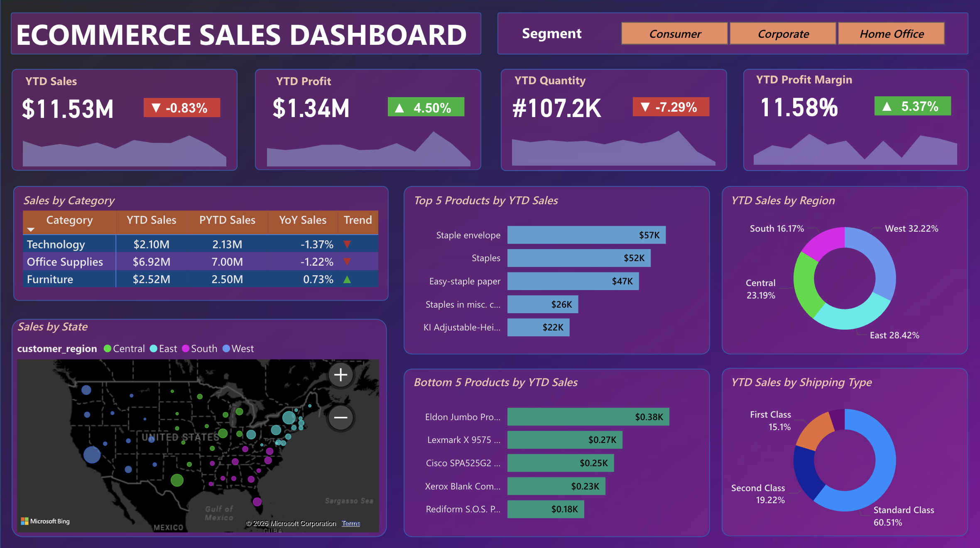Select the Consumer segment button
Viewport: 980px width, 548px height.
pos(674,34)
